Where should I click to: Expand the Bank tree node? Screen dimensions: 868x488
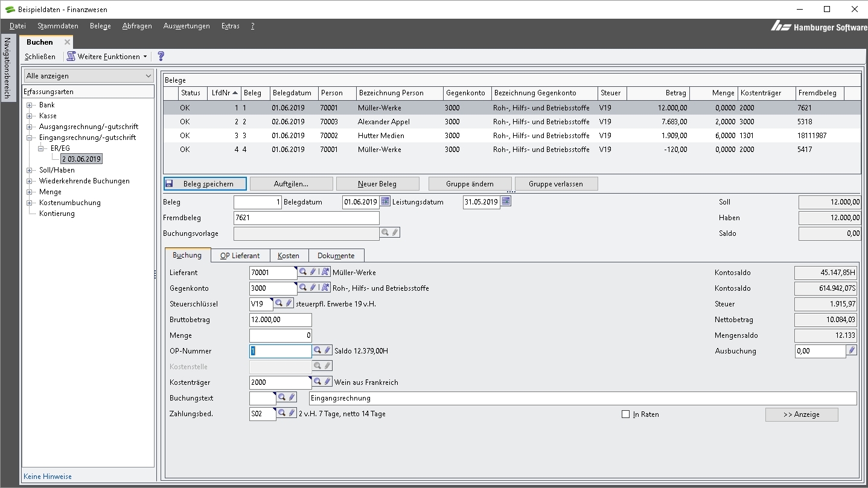(x=30, y=105)
